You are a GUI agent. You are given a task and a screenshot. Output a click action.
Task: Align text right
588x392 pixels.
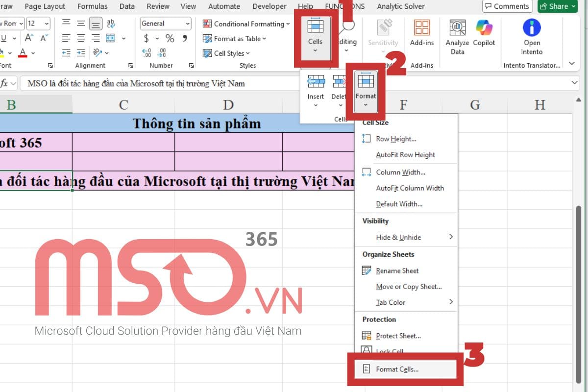[96, 38]
